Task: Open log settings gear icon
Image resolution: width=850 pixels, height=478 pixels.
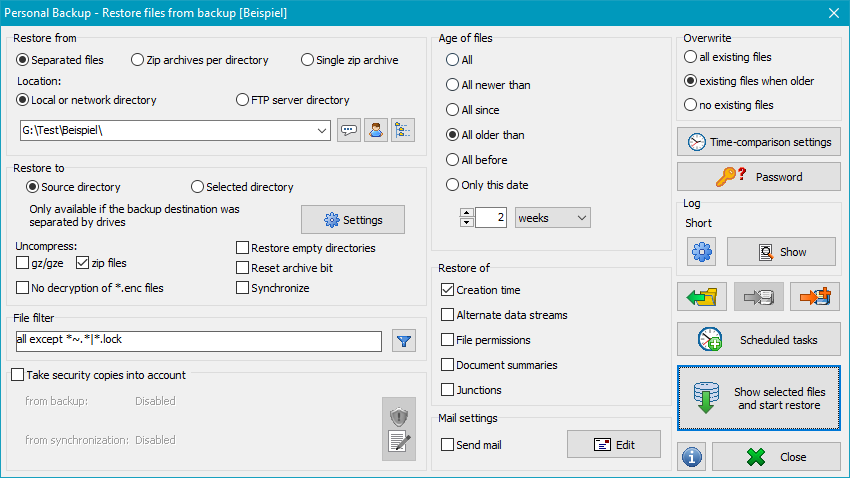Action: point(701,252)
